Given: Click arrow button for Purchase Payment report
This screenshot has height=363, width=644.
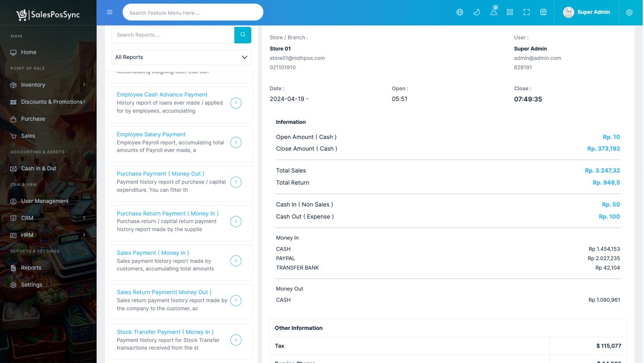Looking at the screenshot, I should click(x=236, y=182).
